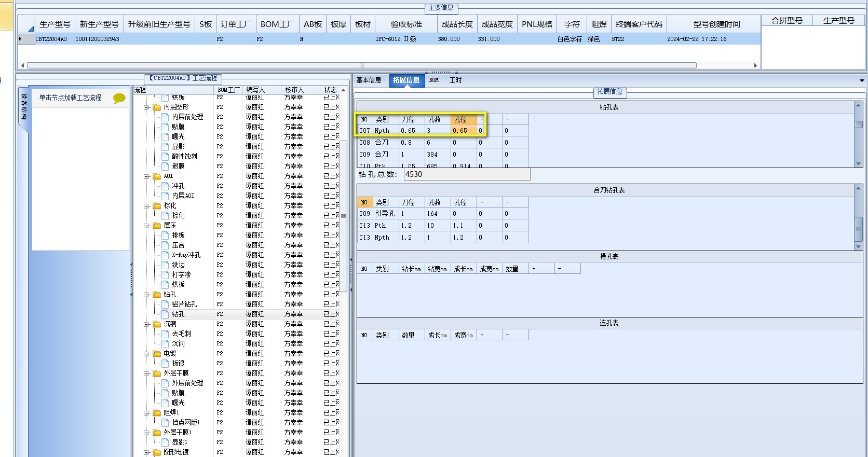This screenshot has width=868, height=457.
Task: Click the document icon beside 显影1
Action: (x=165, y=442)
